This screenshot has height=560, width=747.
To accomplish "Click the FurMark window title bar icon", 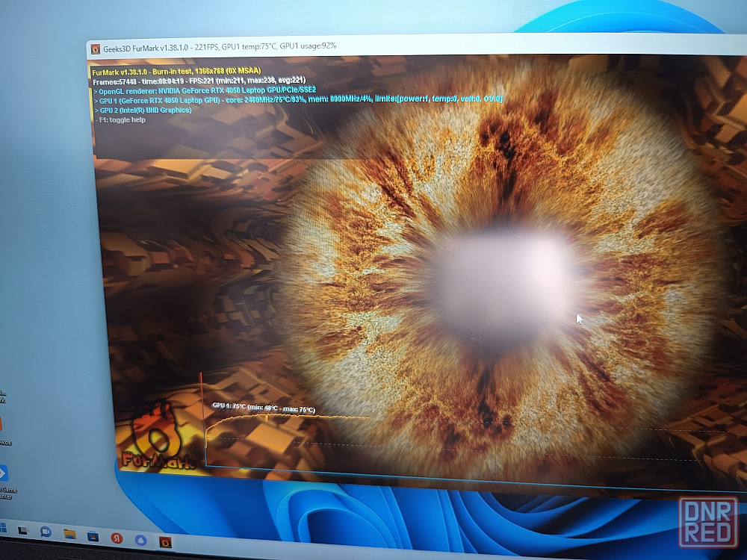I will pyautogui.click(x=96, y=49).
